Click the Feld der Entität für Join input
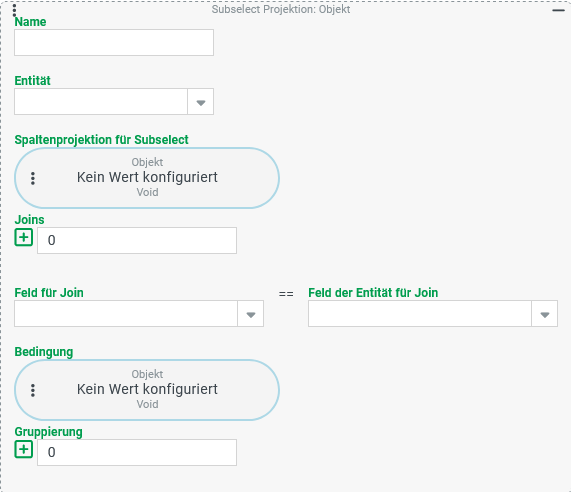The height and width of the screenshot is (492, 571). pyautogui.click(x=420, y=314)
